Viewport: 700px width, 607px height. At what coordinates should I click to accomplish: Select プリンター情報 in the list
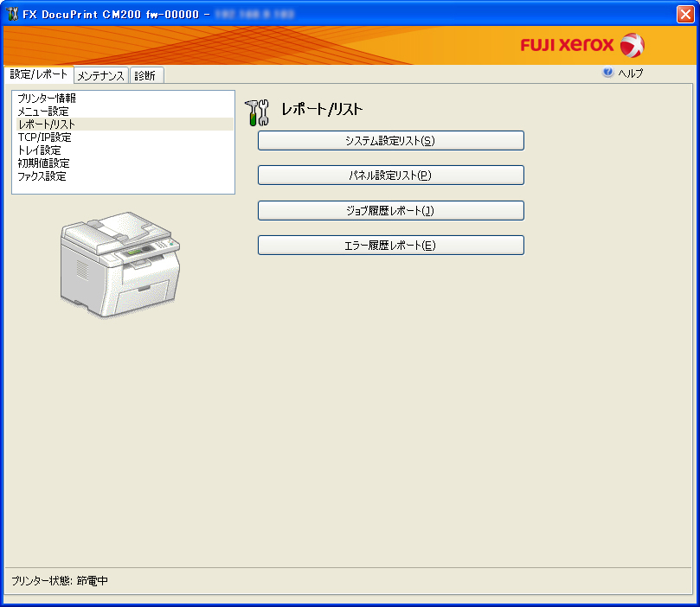(47, 99)
